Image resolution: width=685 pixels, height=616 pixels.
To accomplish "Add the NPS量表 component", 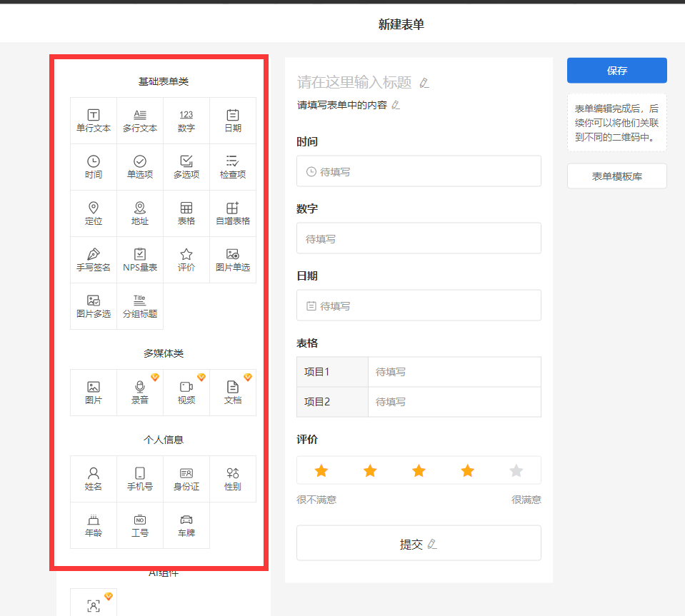I will click(x=140, y=261).
